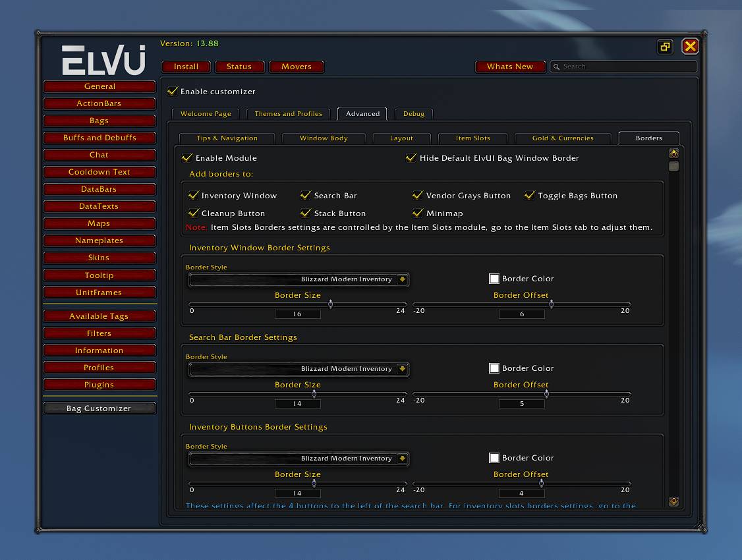Open Profiles in sidebar
Image resolution: width=742 pixels, height=560 pixels.
(100, 368)
